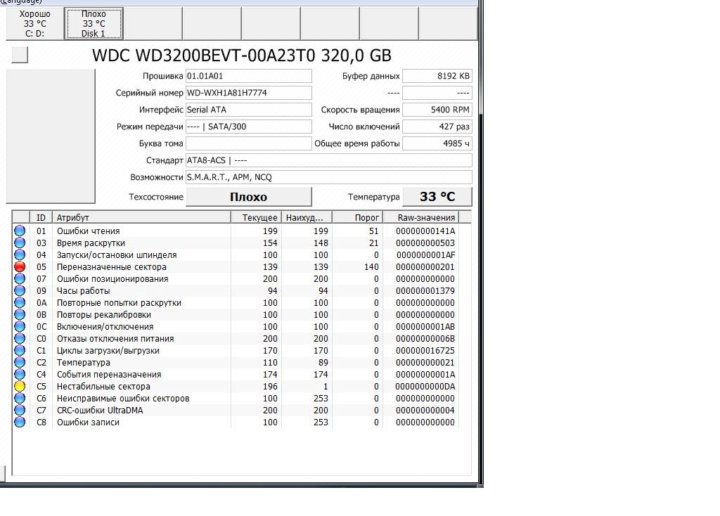This screenshot has height=516, width=720.
Task: Click blue status icon for Часы работы
Action: (19, 291)
